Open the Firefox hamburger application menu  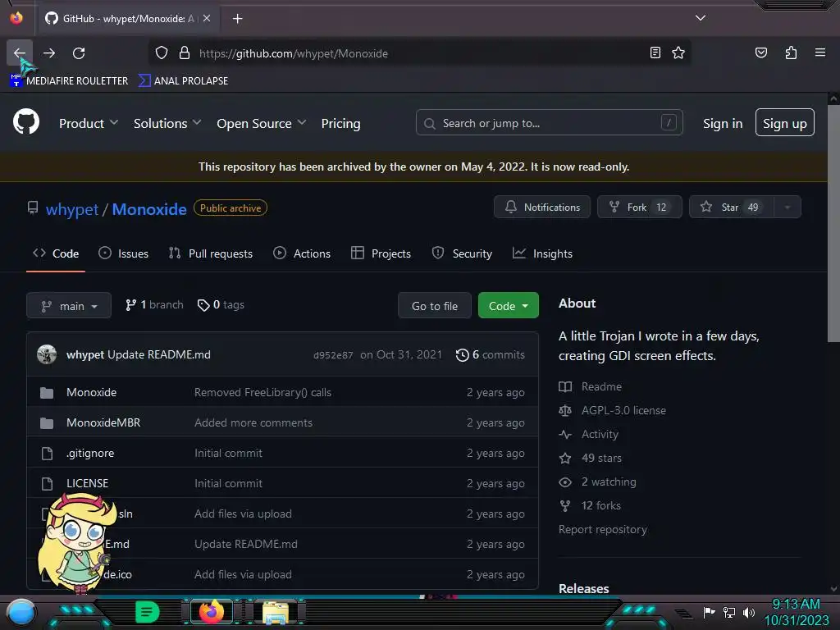(819, 53)
